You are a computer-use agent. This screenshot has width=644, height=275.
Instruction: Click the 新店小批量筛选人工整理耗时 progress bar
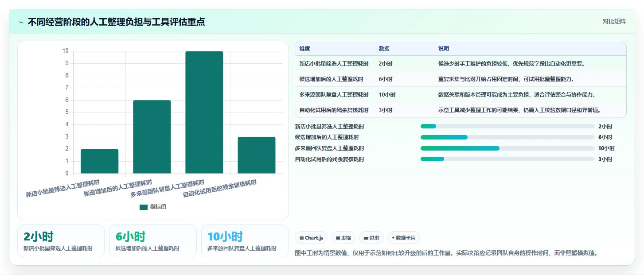coord(507,126)
